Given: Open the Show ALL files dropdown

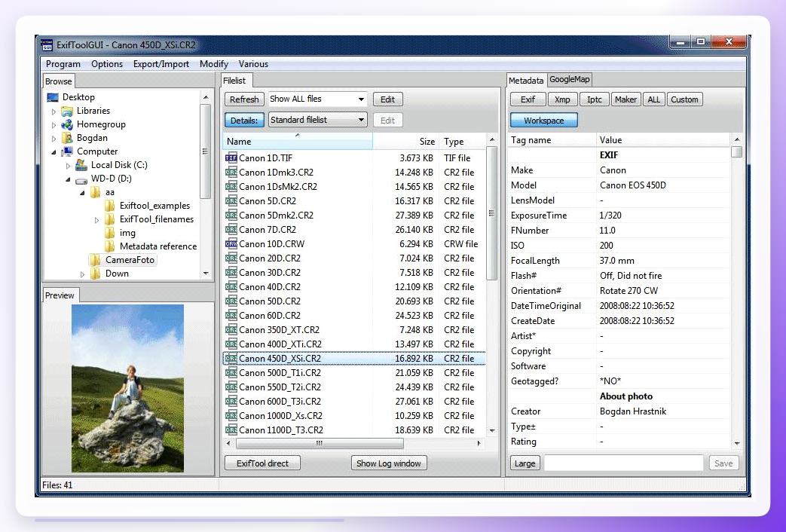Looking at the screenshot, I should [x=318, y=99].
